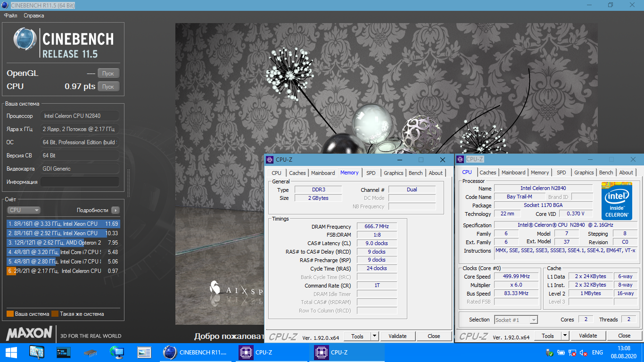This screenshot has height=362, width=644.
Task: Open the Справка menu
Action: pyautogui.click(x=34, y=16)
